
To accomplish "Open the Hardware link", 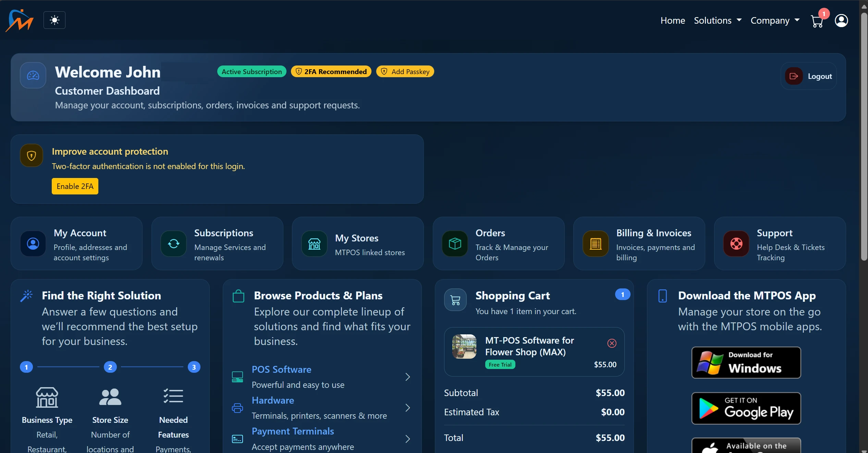I will click(x=273, y=400).
